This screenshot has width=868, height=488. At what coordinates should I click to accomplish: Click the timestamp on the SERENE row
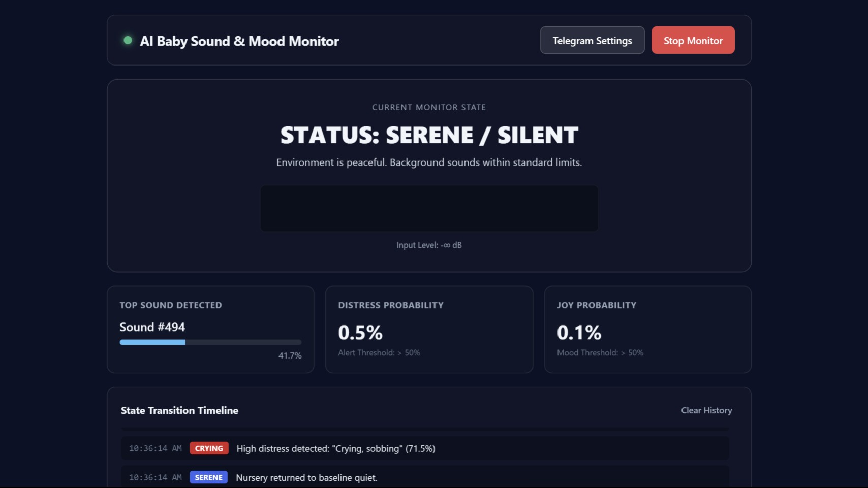tap(156, 477)
